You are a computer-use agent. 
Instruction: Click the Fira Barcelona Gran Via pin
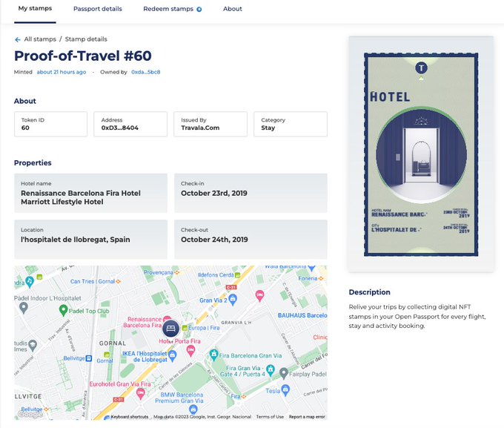click(x=213, y=355)
